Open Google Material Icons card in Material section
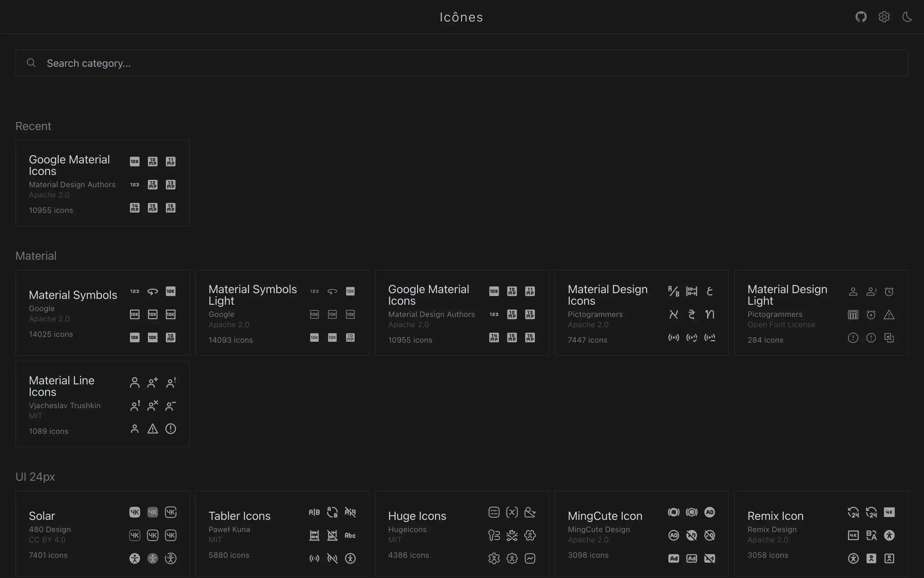Image resolution: width=924 pixels, height=578 pixels. [462, 313]
